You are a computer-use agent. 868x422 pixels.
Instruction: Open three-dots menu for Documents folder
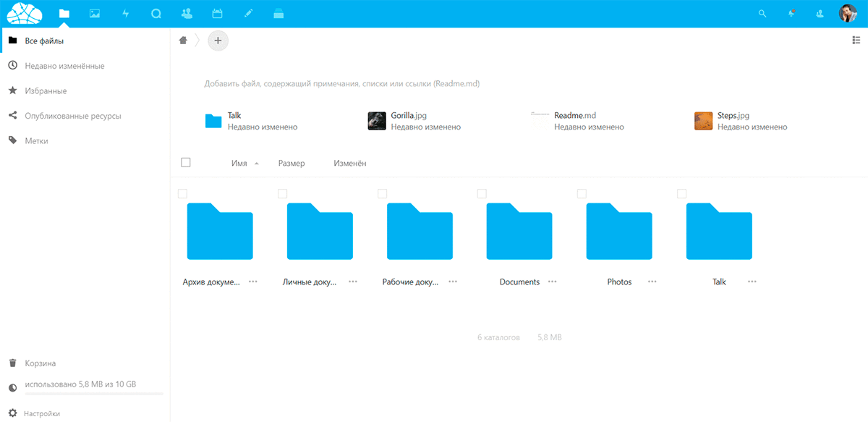click(552, 282)
